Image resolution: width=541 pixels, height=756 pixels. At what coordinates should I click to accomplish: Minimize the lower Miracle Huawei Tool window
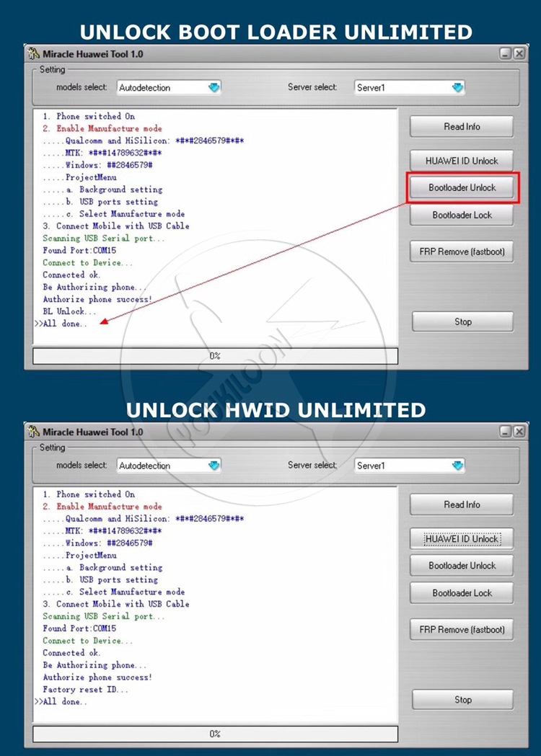(505, 432)
